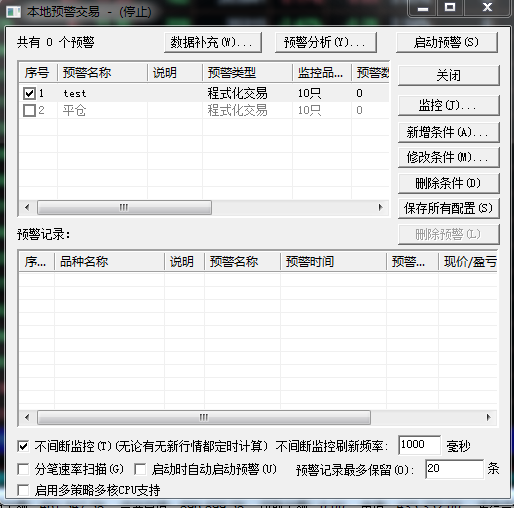Enable 分笔速率扫描(G) checkbox
This screenshot has height=508, width=514.
click(x=23, y=469)
